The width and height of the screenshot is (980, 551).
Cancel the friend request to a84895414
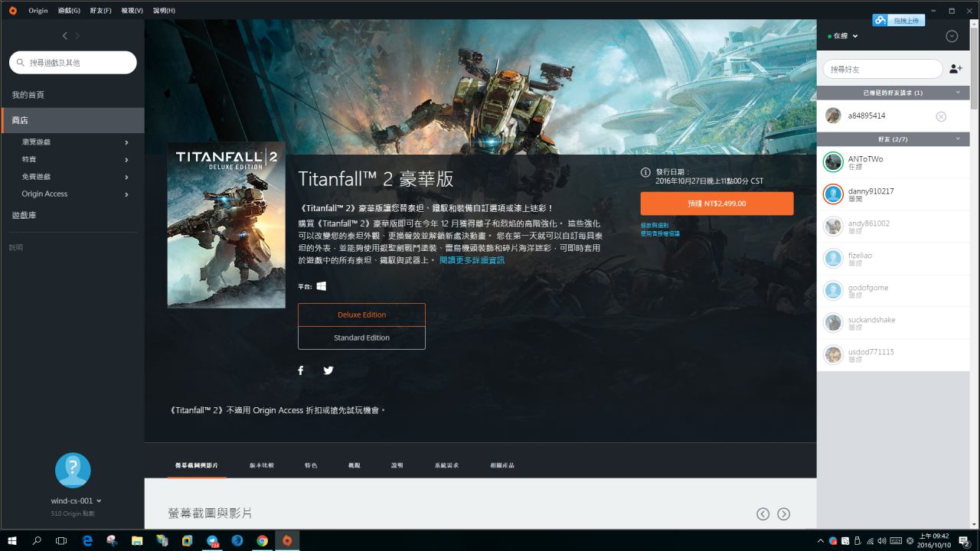pyautogui.click(x=941, y=116)
